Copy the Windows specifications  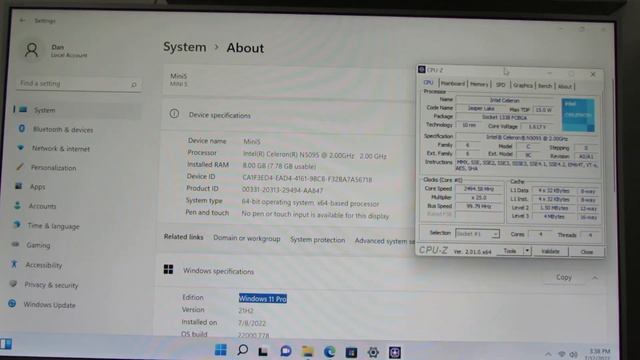click(x=564, y=277)
